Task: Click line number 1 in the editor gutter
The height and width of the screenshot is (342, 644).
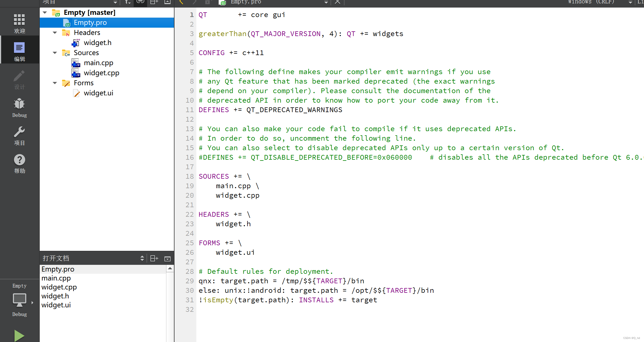Action: point(192,15)
